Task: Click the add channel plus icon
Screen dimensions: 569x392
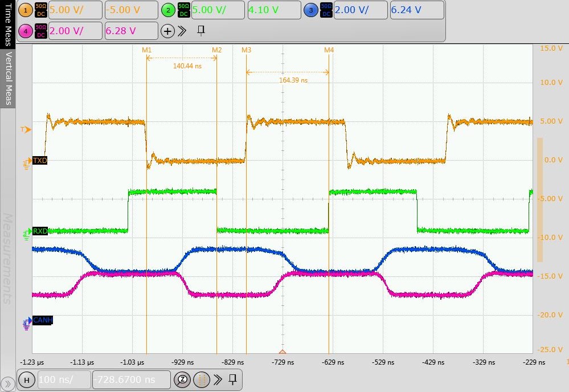Action: [x=167, y=31]
